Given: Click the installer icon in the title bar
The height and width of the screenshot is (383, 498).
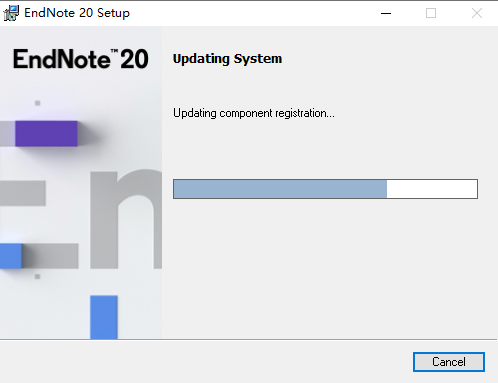Looking at the screenshot, I should pos(11,13).
